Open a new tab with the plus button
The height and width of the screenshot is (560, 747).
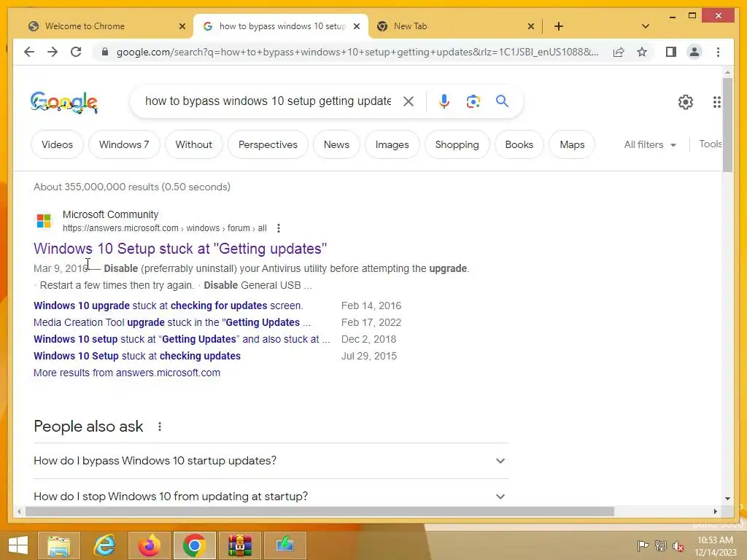pos(559,26)
